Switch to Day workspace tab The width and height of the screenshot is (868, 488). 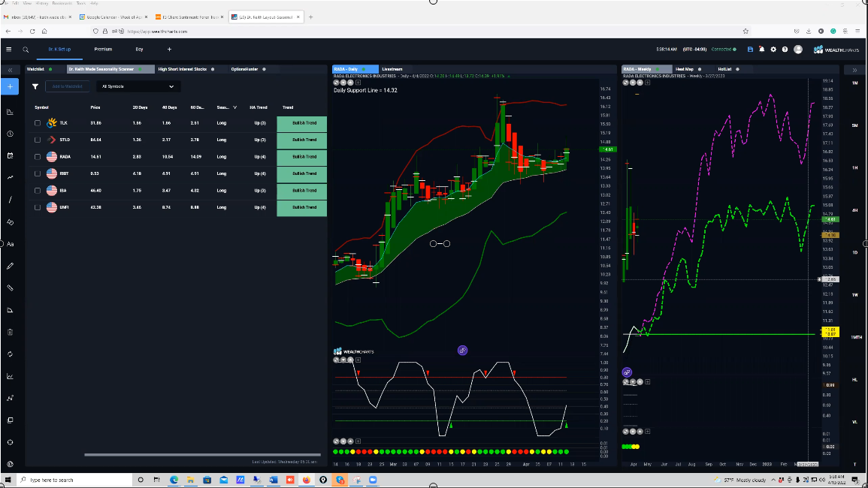[140, 50]
